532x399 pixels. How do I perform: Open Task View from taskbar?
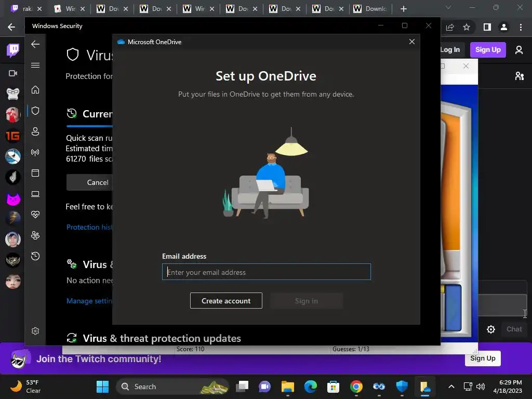point(242,387)
